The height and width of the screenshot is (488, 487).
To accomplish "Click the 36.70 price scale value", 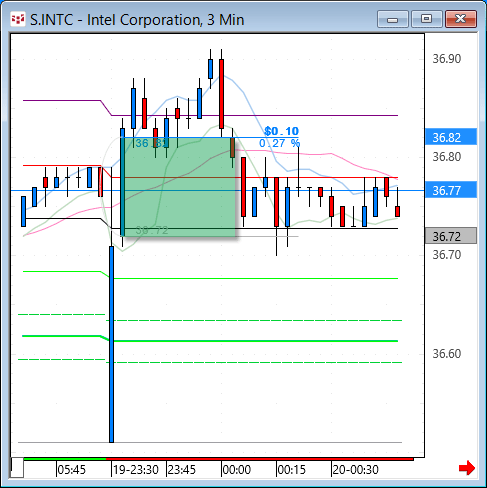I will tap(447, 255).
